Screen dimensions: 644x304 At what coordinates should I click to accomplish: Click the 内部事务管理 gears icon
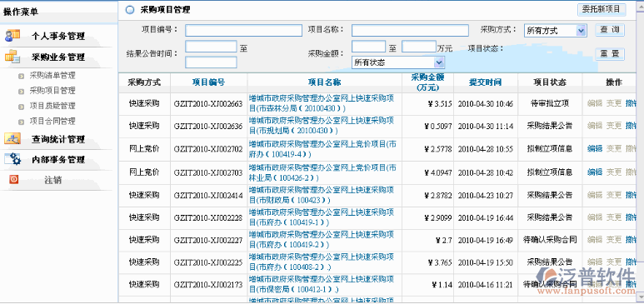12,159
